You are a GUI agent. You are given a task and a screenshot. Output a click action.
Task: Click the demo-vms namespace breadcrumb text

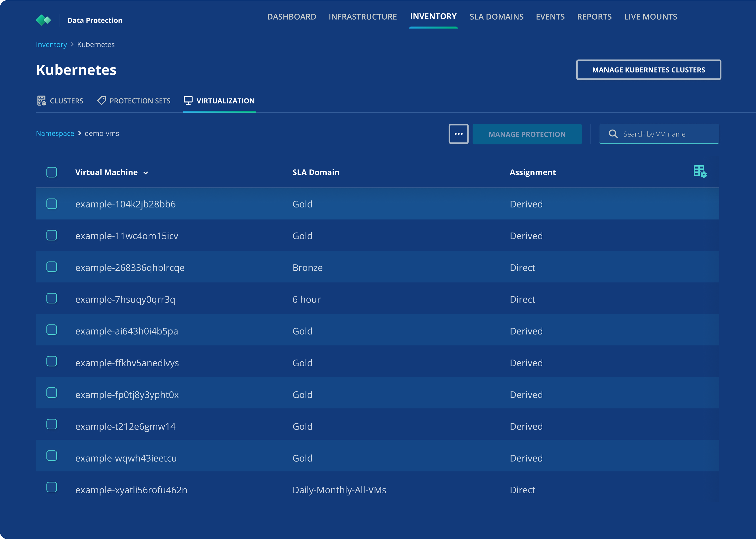pos(102,134)
